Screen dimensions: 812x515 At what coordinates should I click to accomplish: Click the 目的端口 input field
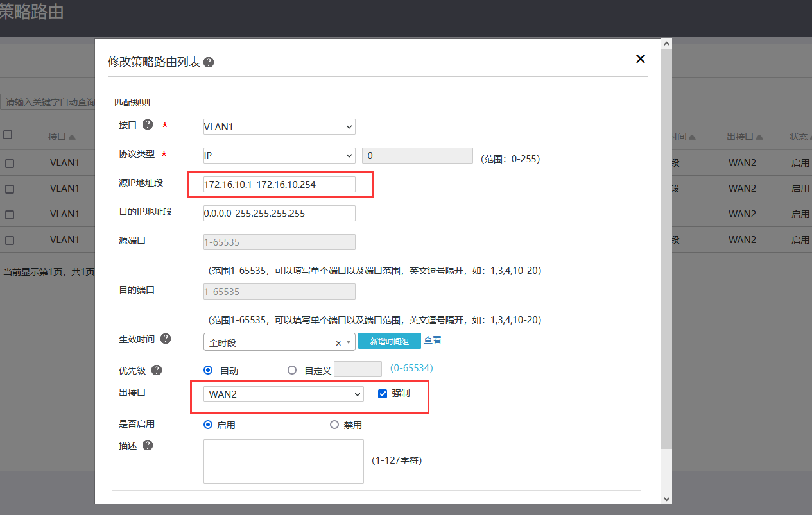pyautogui.click(x=279, y=291)
